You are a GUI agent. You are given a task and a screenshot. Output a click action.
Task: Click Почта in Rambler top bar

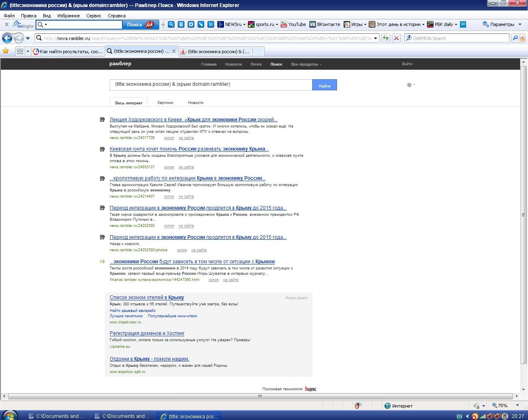[256, 64]
